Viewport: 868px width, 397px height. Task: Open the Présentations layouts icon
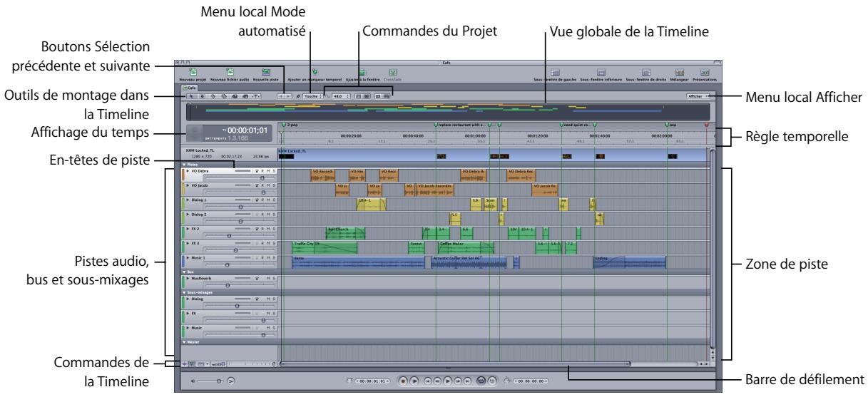click(705, 72)
